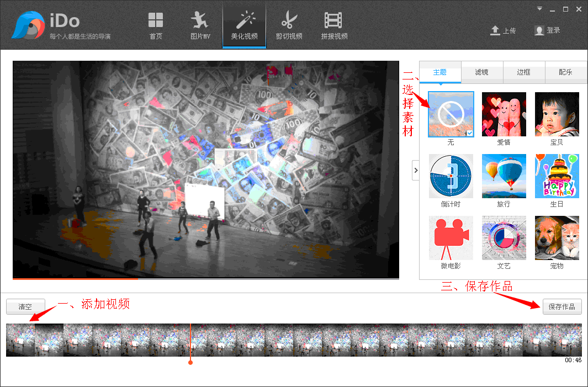Click the 美化视频 magic wand icon
Screen dimensions: 588x387
244,21
